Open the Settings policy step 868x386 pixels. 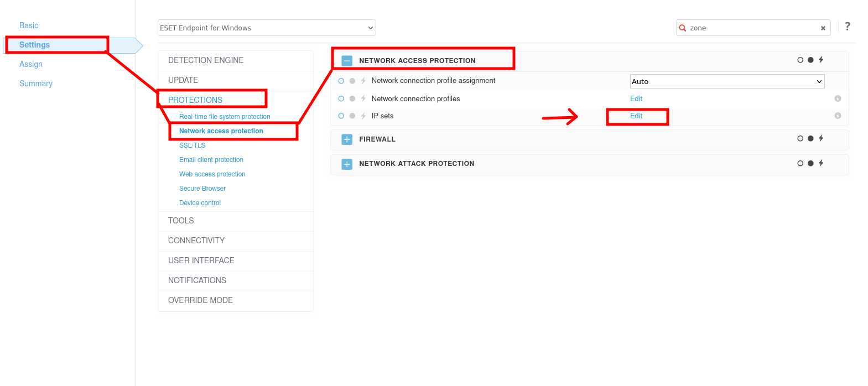[x=34, y=45]
